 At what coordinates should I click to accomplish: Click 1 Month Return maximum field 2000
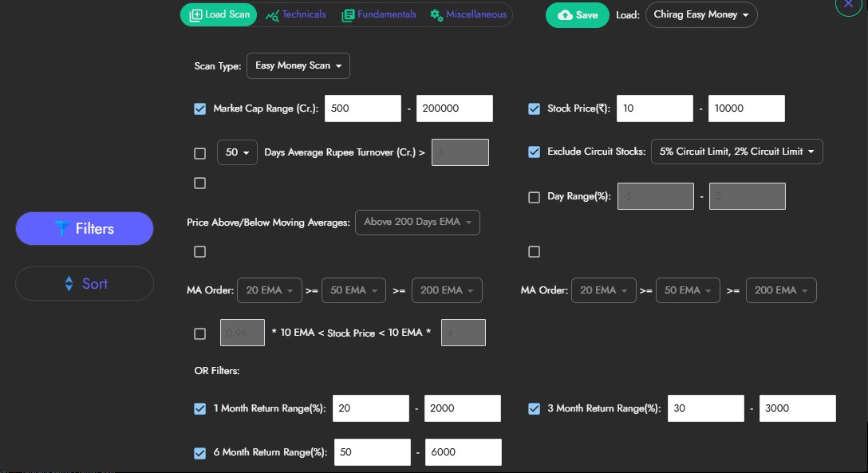coord(463,408)
